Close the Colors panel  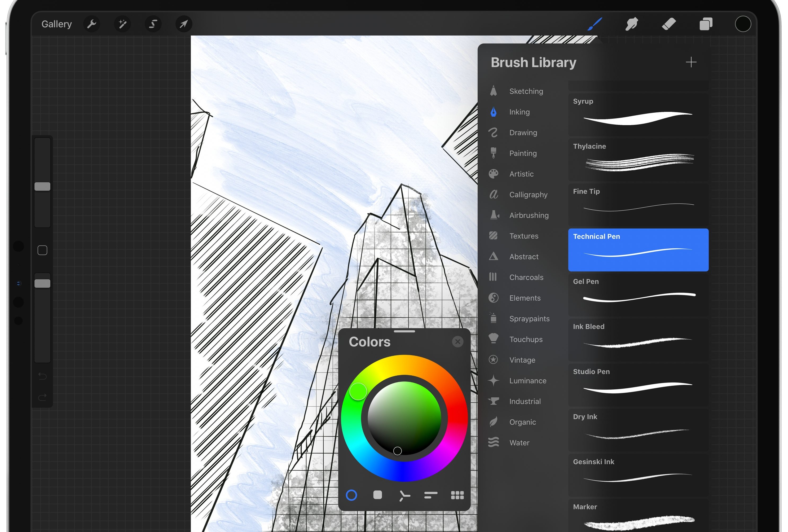458,341
